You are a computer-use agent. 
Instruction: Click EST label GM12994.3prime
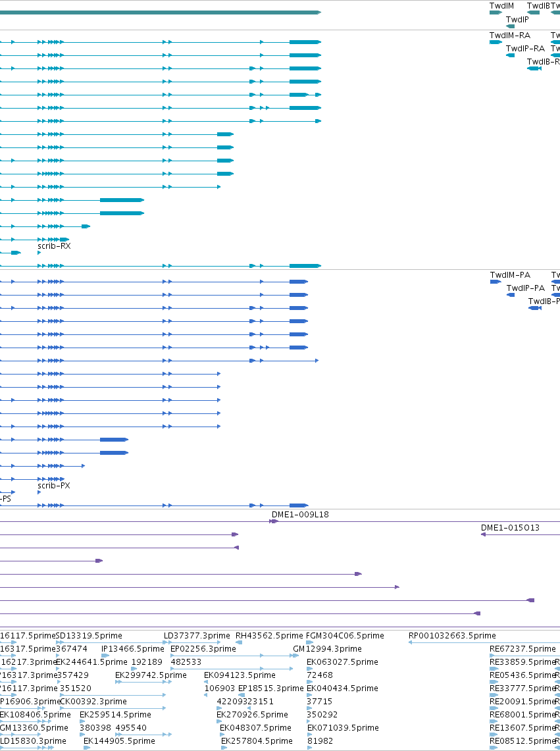click(327, 648)
